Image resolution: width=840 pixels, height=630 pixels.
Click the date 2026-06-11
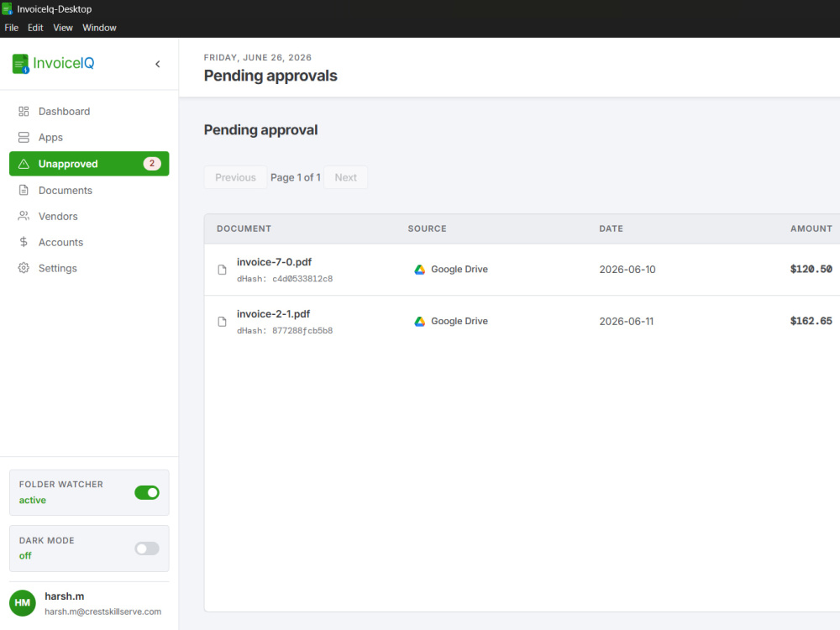[x=627, y=322]
